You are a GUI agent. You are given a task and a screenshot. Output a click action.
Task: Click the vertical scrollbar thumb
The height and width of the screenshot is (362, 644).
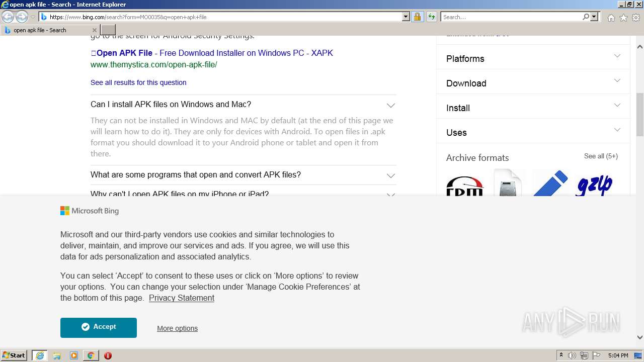click(640, 115)
